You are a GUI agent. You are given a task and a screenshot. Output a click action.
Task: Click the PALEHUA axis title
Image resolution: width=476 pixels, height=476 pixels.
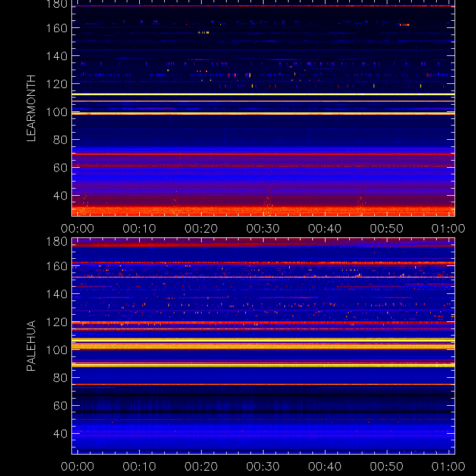tap(32, 346)
